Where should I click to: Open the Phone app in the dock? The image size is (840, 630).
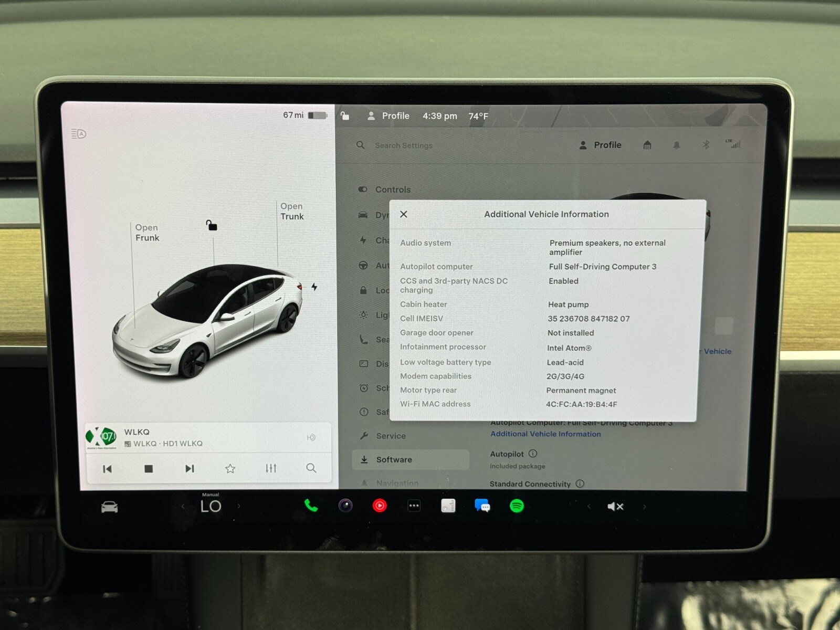(311, 506)
